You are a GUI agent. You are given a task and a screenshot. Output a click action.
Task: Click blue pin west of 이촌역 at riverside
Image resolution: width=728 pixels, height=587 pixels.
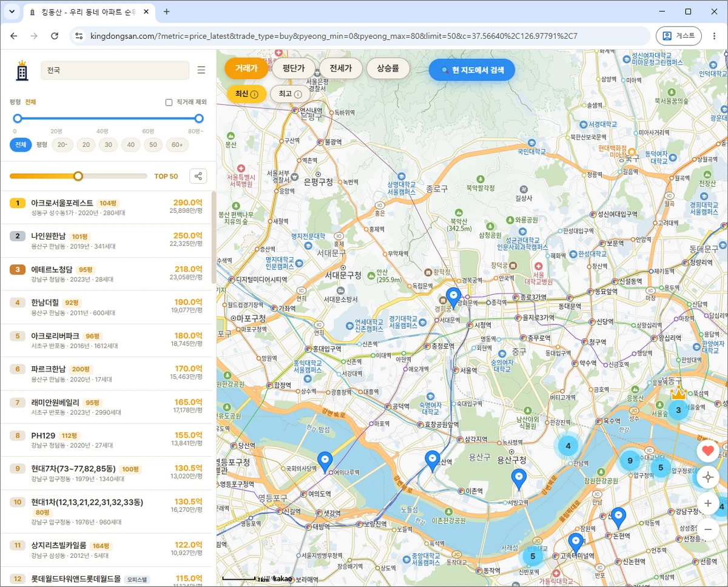432,461
